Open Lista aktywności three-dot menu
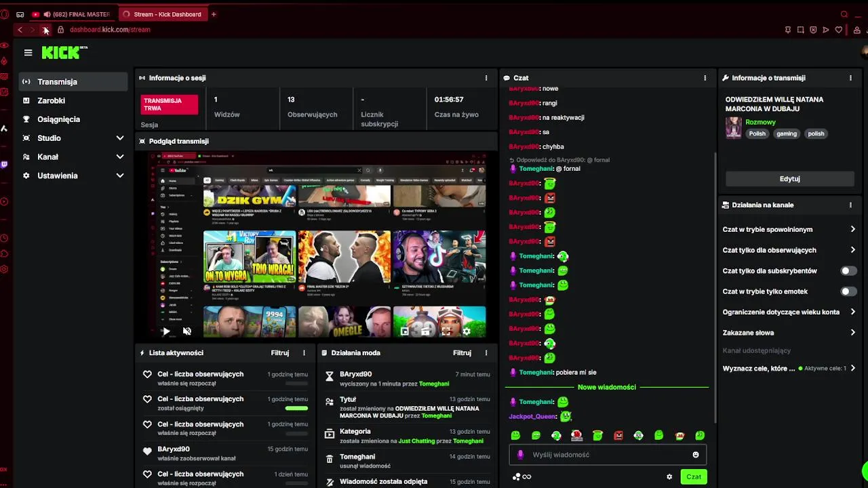This screenshot has width=868, height=488. tap(304, 352)
